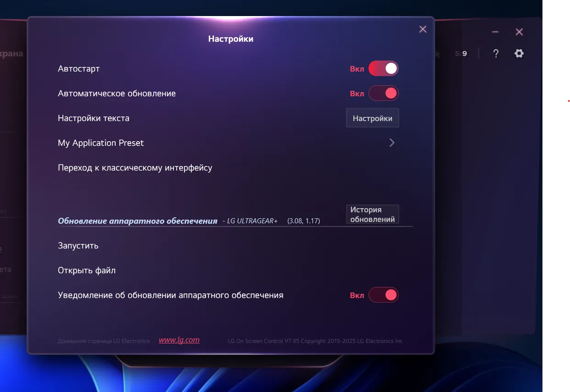Click the LG On Screen Control copyright text
This screenshot has width=570, height=392.
pos(315,341)
